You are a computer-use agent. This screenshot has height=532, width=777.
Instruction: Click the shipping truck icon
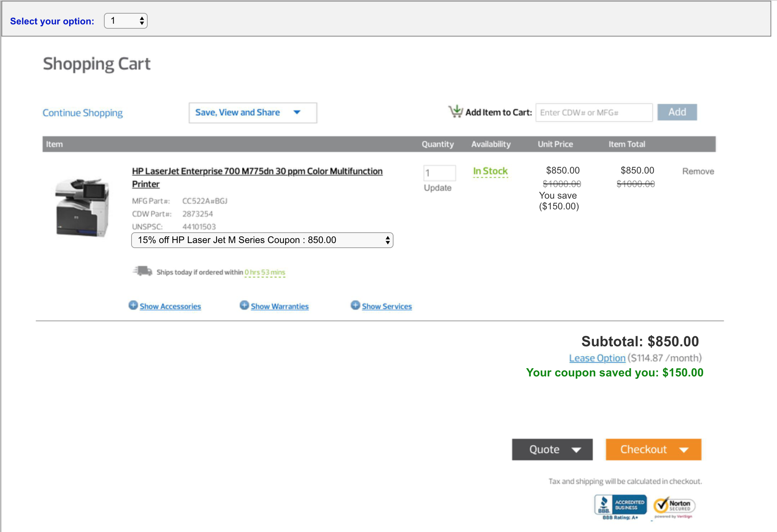pos(143,271)
